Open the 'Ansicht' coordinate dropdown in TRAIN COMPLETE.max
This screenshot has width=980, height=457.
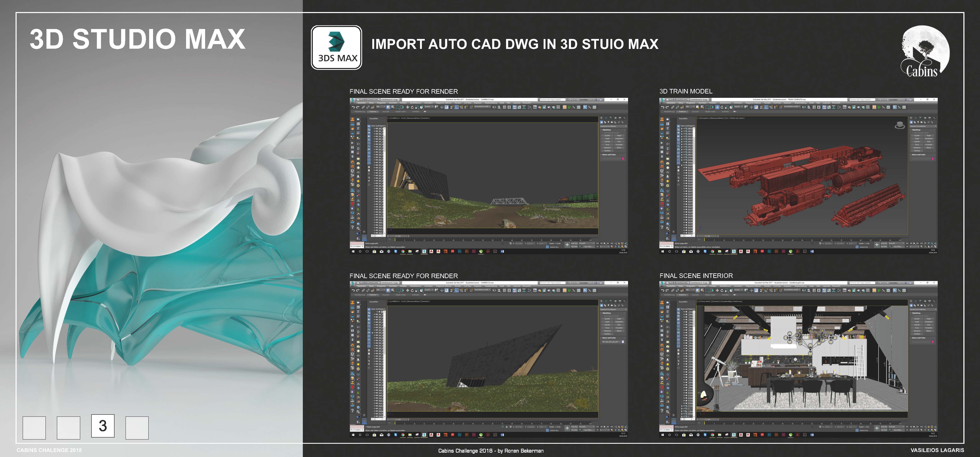pos(738,107)
